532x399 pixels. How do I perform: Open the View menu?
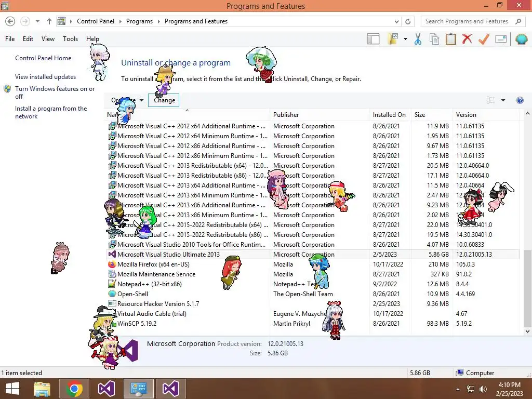[x=48, y=39]
